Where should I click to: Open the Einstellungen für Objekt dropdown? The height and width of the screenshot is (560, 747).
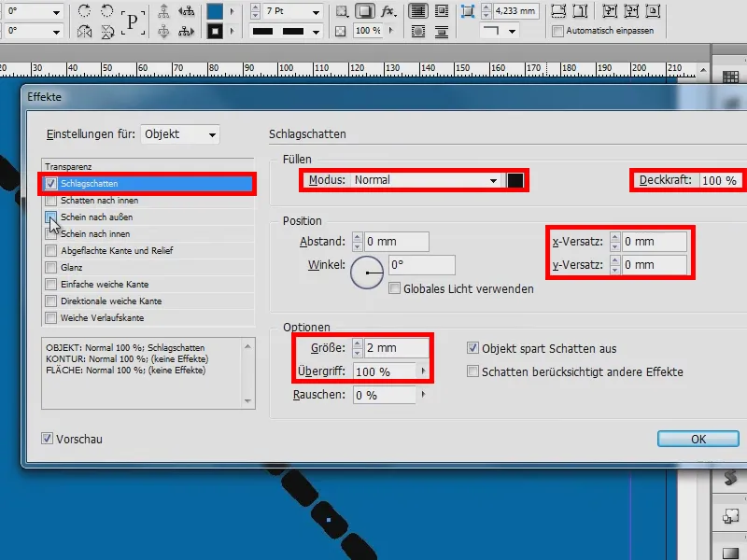pos(179,134)
